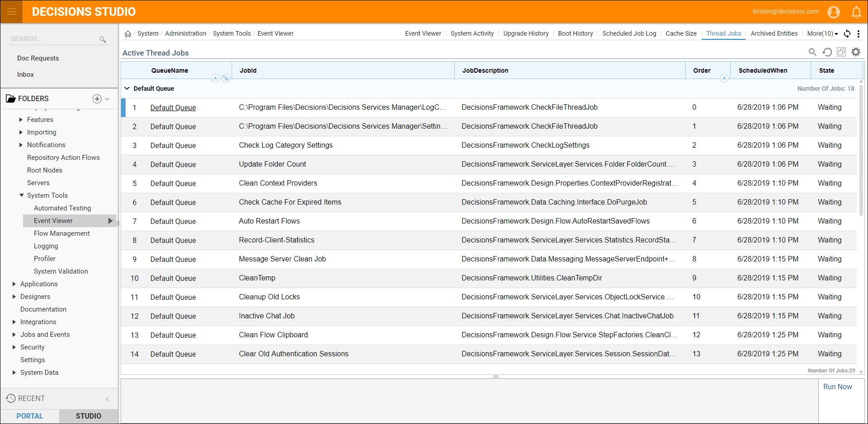Click the FOLDERS folder icon
868x424 pixels.
(x=10, y=98)
